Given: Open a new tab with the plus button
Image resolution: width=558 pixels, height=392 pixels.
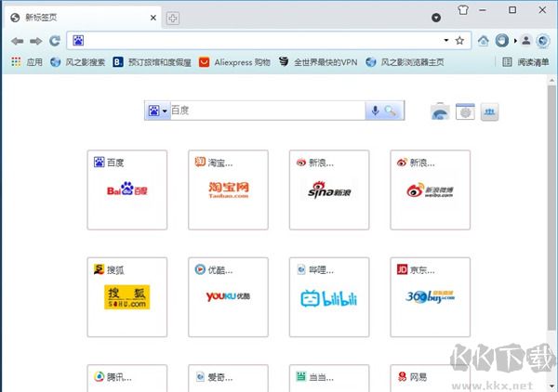Looking at the screenshot, I should coord(174,18).
